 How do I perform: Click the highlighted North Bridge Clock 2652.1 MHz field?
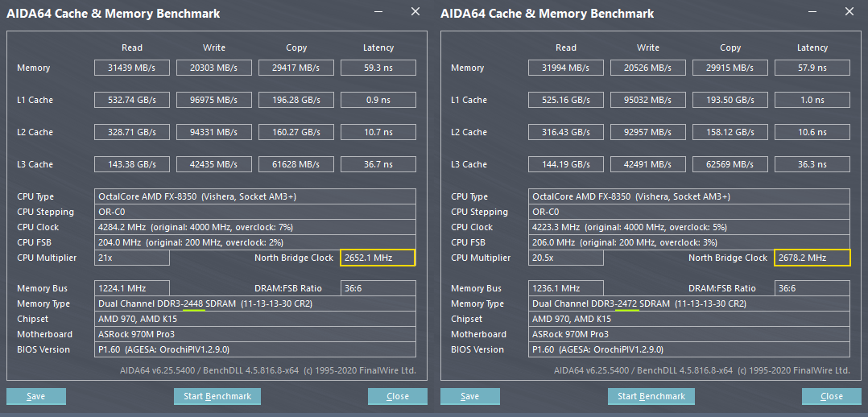[x=378, y=258]
